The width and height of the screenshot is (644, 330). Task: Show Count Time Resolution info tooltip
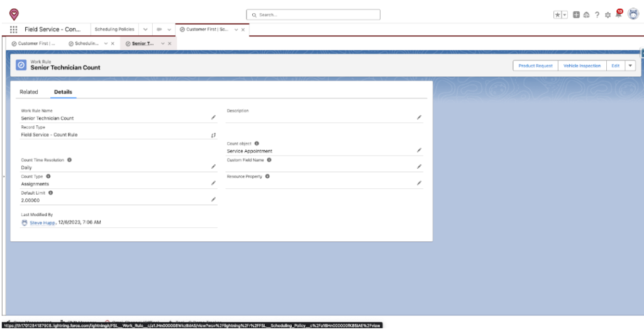tap(69, 160)
